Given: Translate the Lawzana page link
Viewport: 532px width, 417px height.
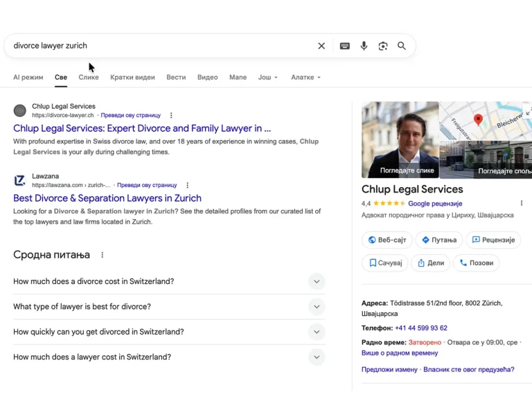Looking at the screenshot, I should coord(147,185).
